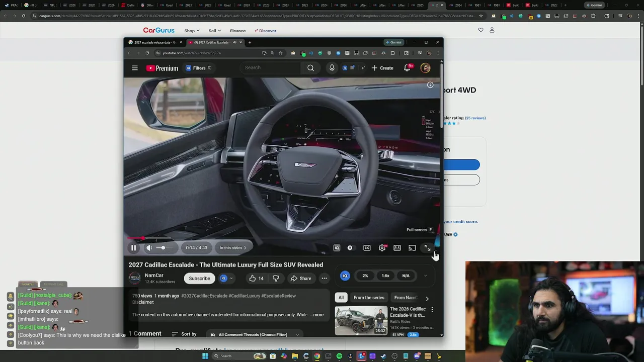Expand the IQ stats panel chevron
The height and width of the screenshot is (362, 644).
425,276
